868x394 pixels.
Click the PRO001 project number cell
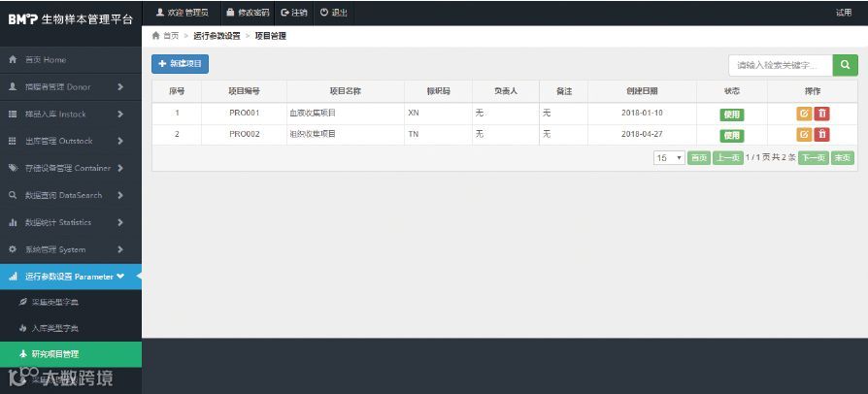tap(244, 113)
